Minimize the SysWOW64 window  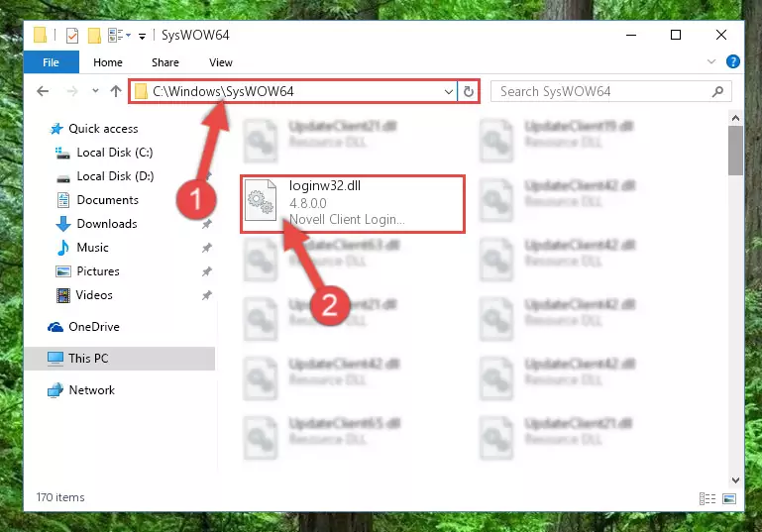pyautogui.click(x=631, y=35)
